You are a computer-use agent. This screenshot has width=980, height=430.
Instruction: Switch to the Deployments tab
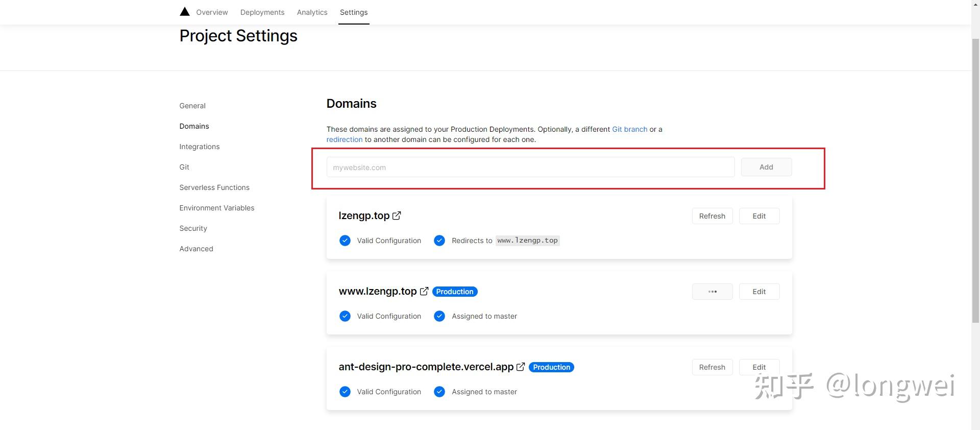pos(262,12)
